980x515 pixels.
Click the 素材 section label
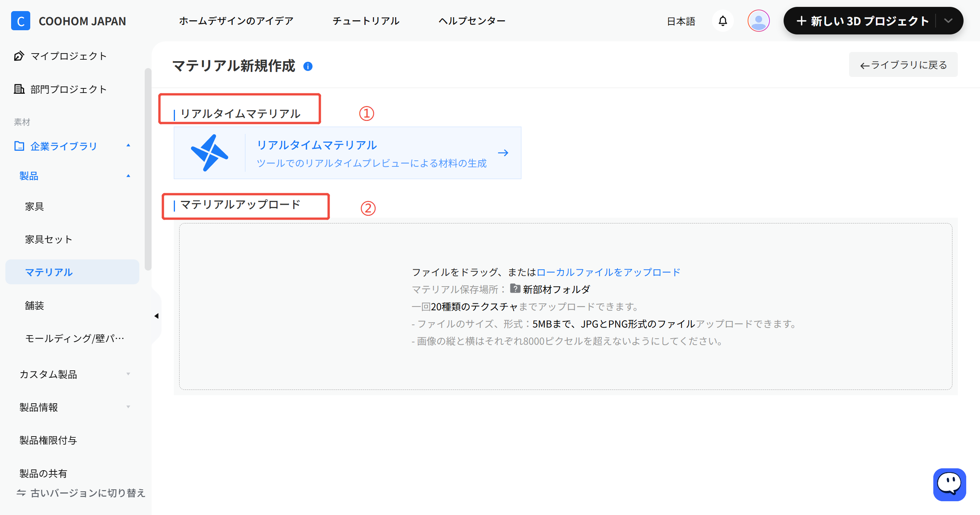click(x=22, y=122)
